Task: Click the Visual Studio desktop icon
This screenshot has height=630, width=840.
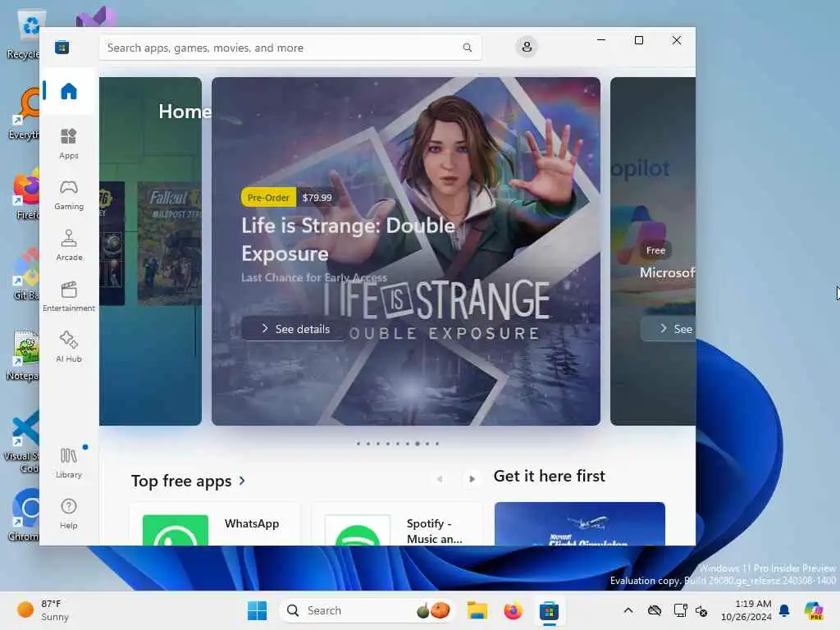Action: point(97,16)
